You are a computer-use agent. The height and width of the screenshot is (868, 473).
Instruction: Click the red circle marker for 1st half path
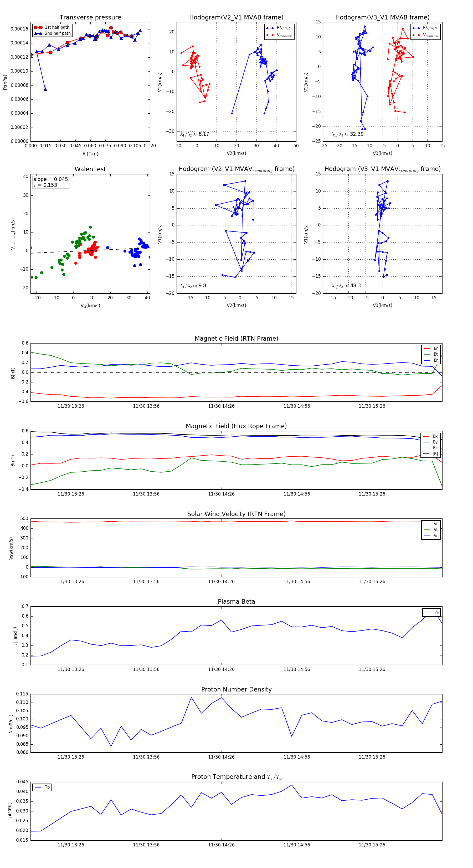(x=38, y=27)
